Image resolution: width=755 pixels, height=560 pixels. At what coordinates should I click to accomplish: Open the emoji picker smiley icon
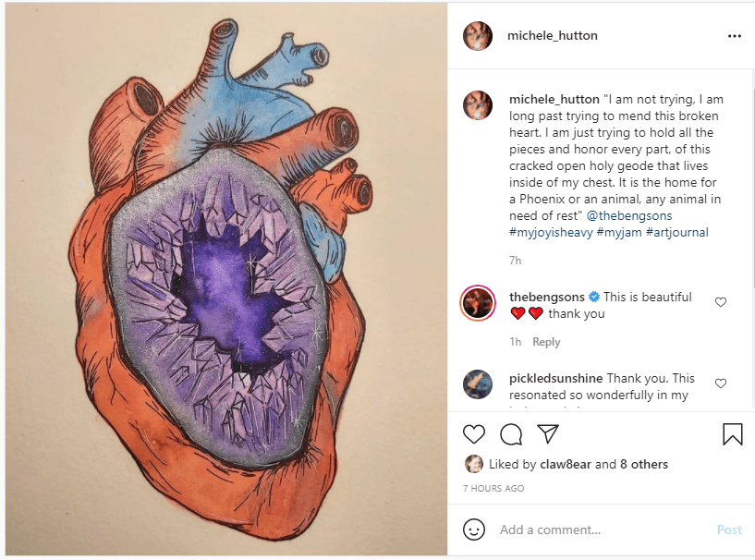[x=474, y=530]
